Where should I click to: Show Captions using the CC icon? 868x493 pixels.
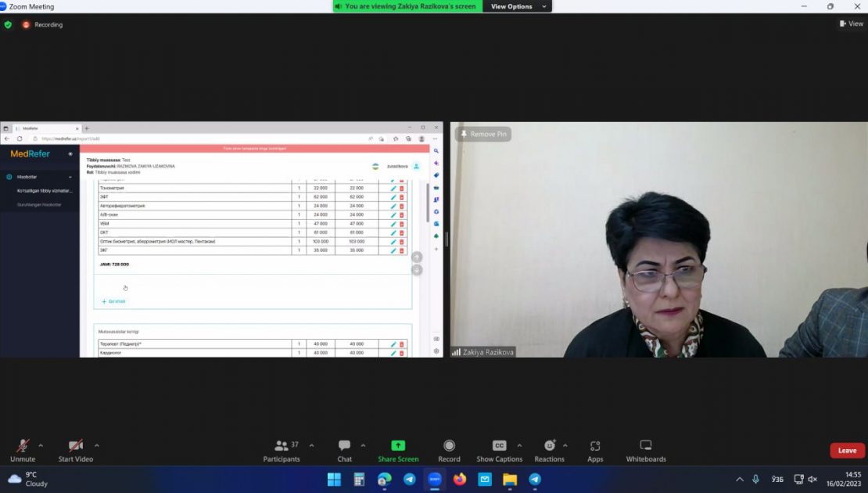pos(500,446)
